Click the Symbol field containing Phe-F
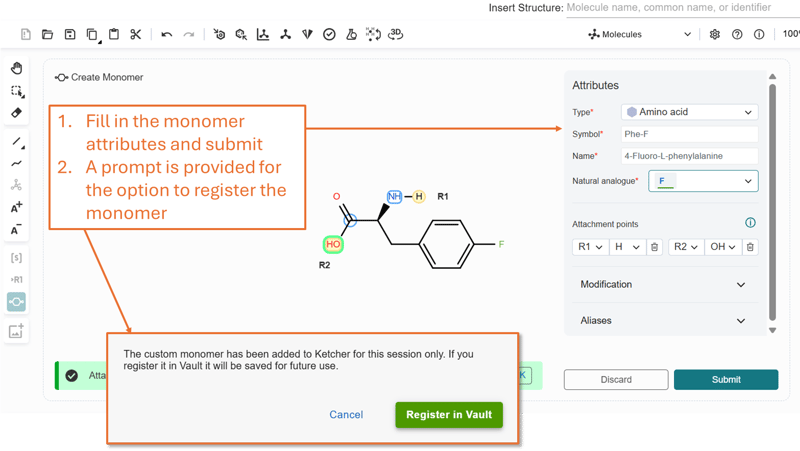 tap(689, 134)
